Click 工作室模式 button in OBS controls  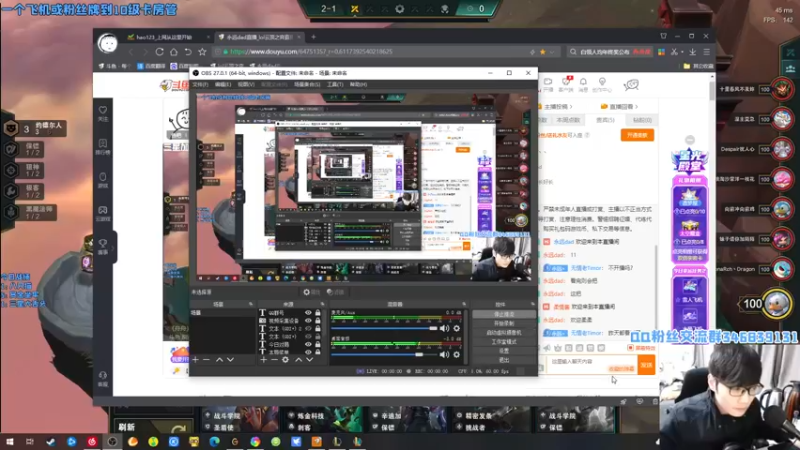[x=504, y=342]
